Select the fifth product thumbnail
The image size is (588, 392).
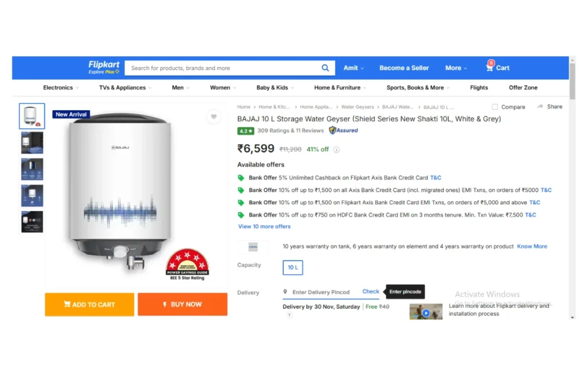click(32, 222)
